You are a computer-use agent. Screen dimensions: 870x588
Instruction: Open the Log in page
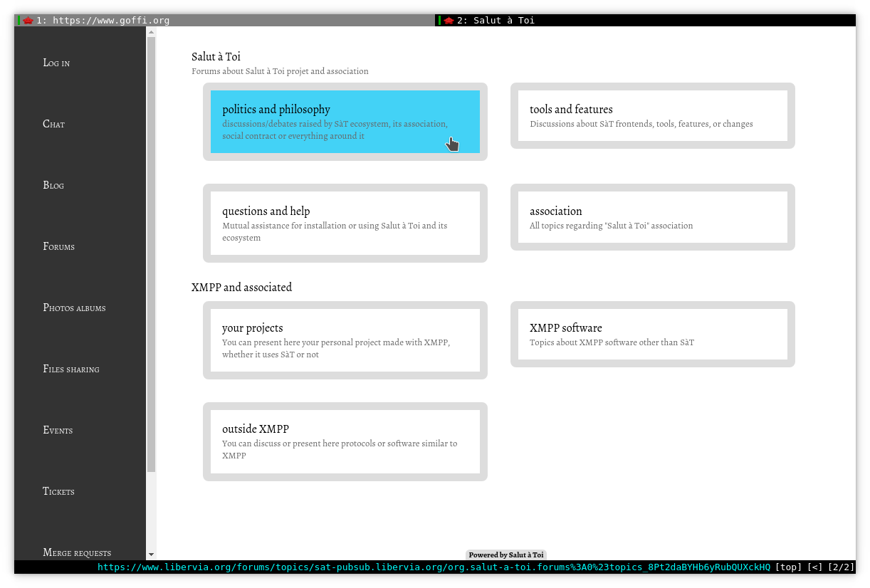coord(56,63)
